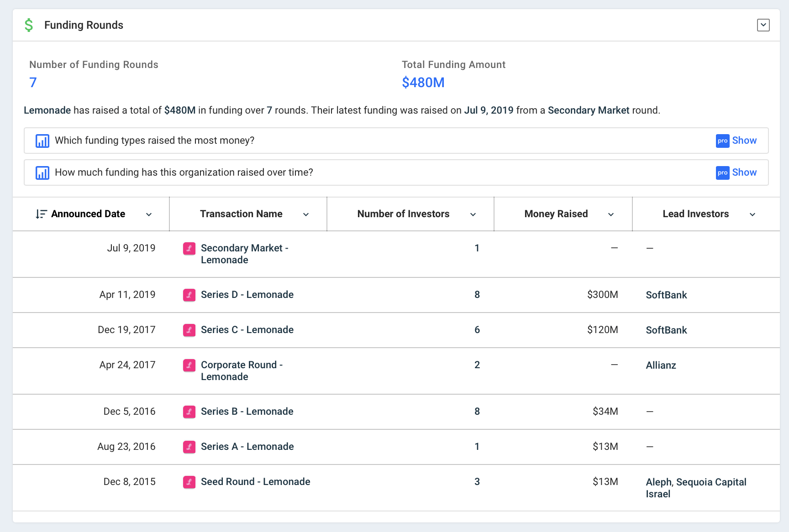789x532 pixels.
Task: Click the Lemonade logo next to Seed Round
Action: pyautogui.click(x=189, y=482)
